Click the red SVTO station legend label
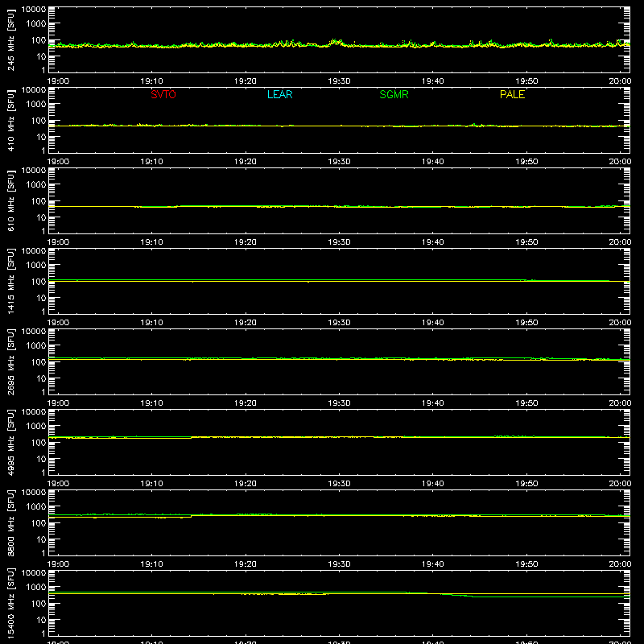This screenshot has height=644, width=644. (x=163, y=94)
